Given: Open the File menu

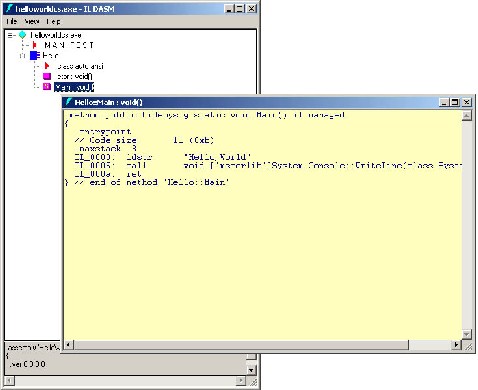Looking at the screenshot, I should click(x=11, y=21).
